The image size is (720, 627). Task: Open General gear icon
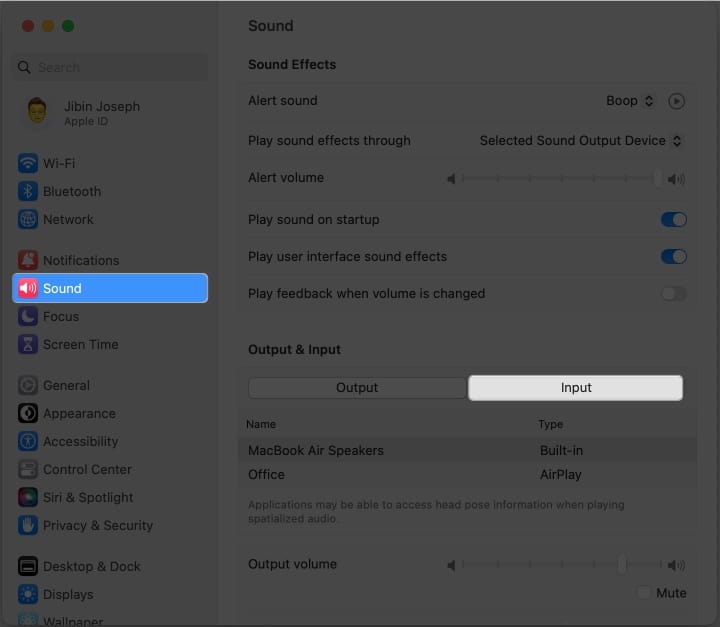tap(28, 385)
